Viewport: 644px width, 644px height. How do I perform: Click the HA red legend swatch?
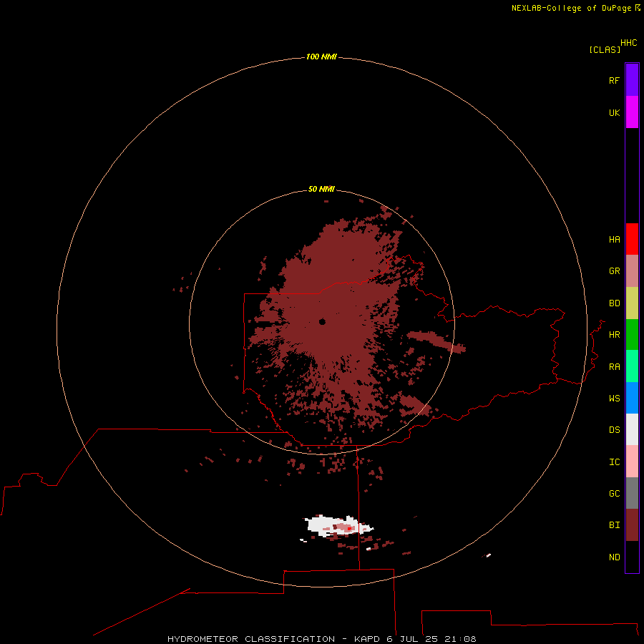[632, 239]
